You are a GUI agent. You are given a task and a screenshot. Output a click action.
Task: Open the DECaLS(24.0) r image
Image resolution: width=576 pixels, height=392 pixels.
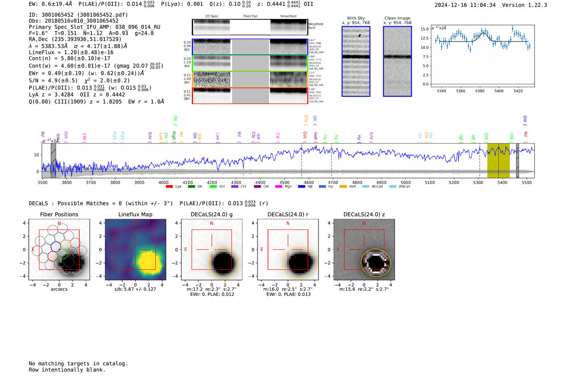click(x=288, y=250)
